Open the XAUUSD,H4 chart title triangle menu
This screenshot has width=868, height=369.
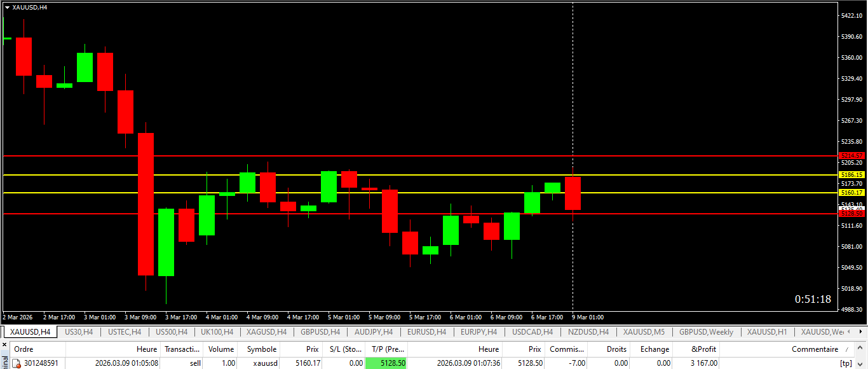coord(7,7)
